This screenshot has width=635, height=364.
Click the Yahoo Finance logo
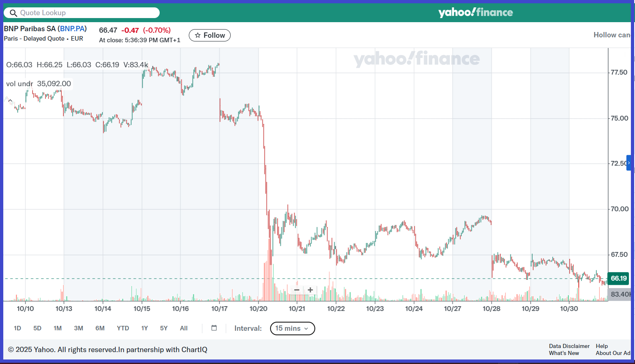[x=475, y=12]
